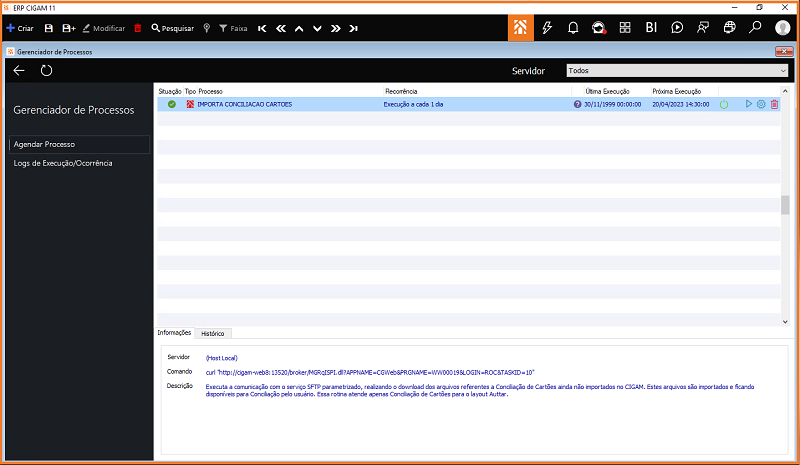Click the curl command text
Screen dimensions: 800x465
coord(370,373)
